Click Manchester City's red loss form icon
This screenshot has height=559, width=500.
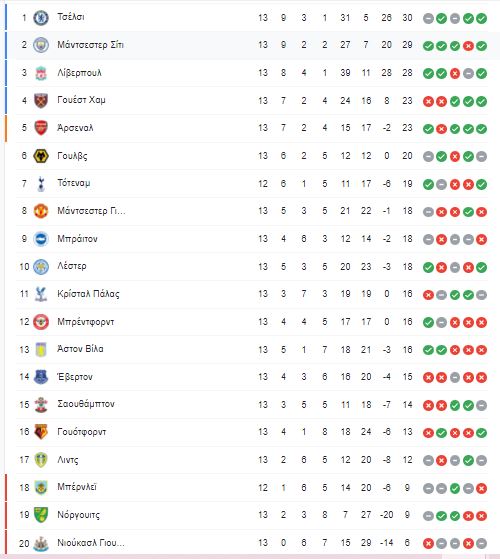[x=468, y=46]
